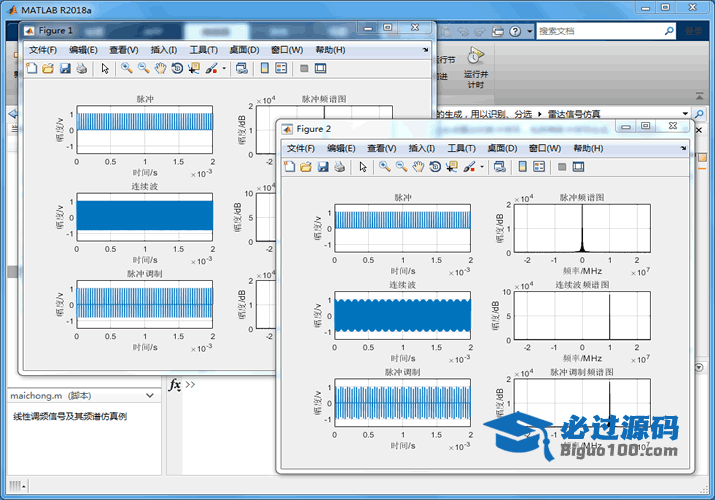Open the 工具(T) menu in Figure 1
Screen dimensions: 715x500
click(203, 50)
